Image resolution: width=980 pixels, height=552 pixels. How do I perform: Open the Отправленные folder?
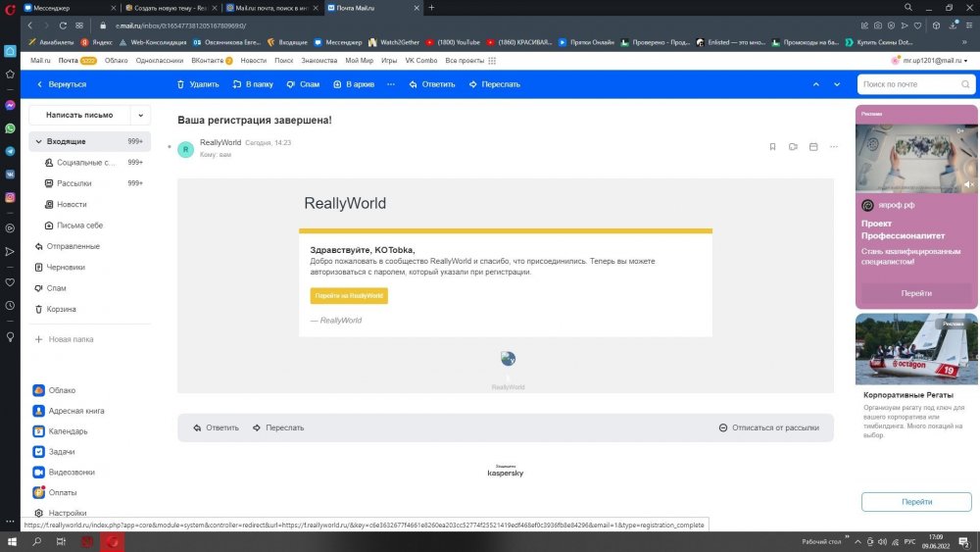90,246
